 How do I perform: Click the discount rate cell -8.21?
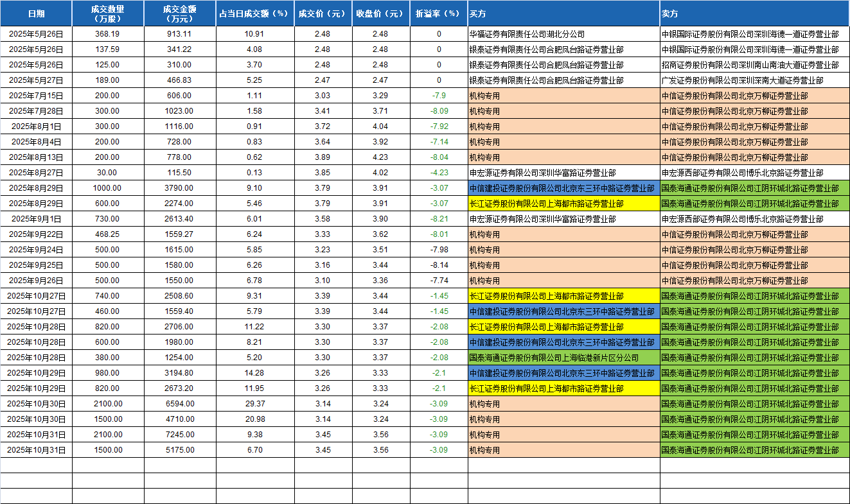coord(438,219)
